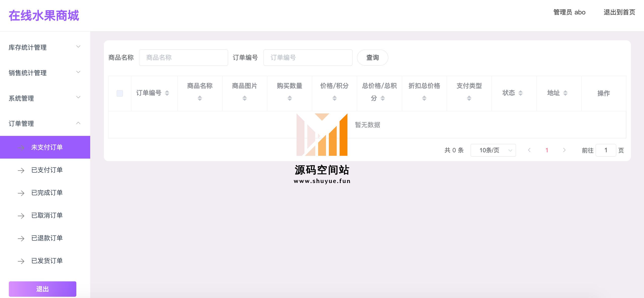
Task: Select page number 1 in pagination
Action: tap(547, 150)
